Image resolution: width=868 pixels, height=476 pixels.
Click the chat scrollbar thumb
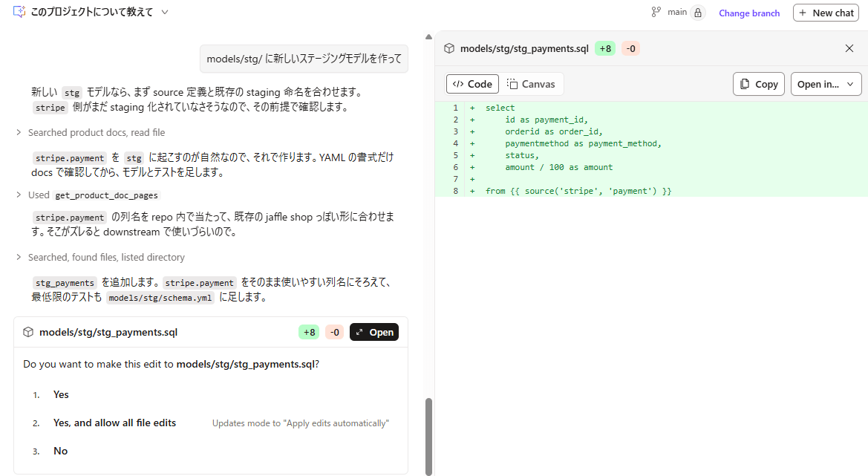tap(428, 436)
